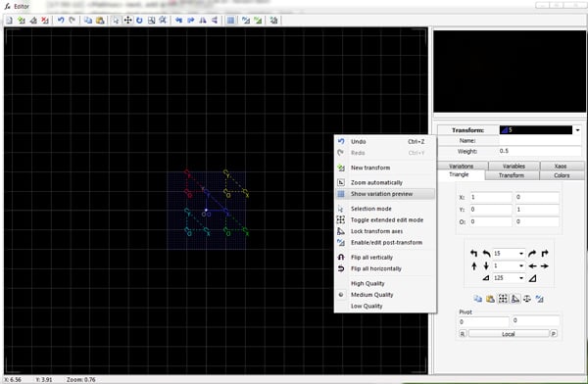Switch to the Variations tab
This screenshot has width=588, height=384.
coord(462,166)
